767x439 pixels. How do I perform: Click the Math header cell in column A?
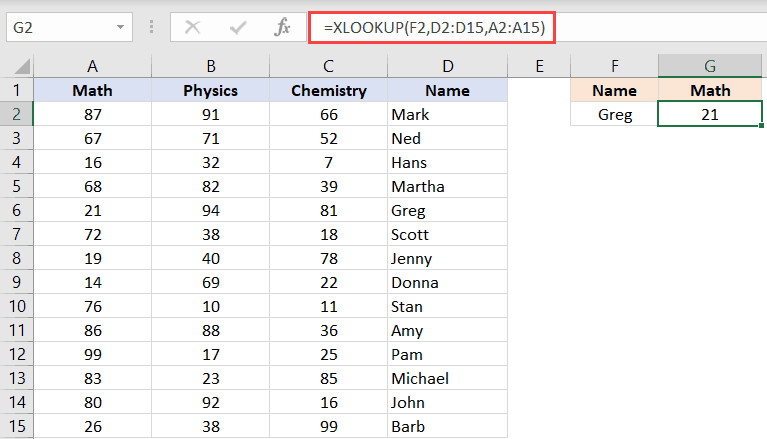[92, 91]
